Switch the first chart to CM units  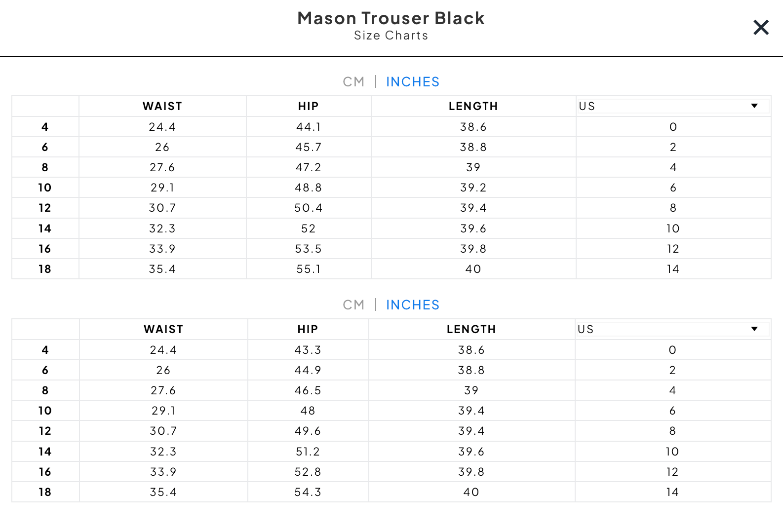[x=353, y=82]
